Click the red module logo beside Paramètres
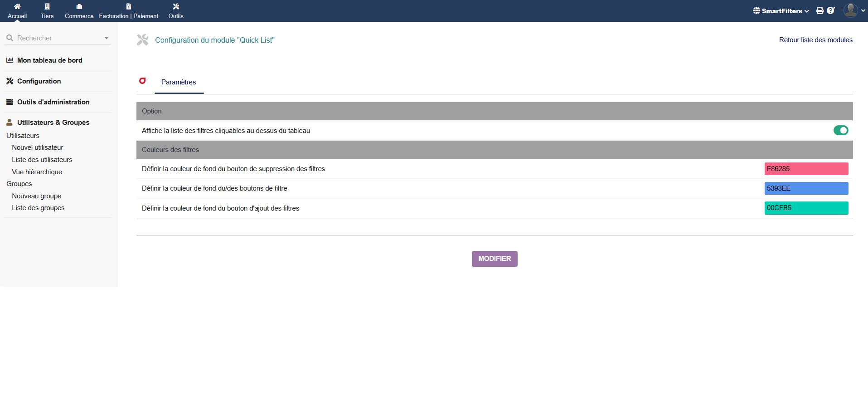868x398 pixels. [x=142, y=81]
